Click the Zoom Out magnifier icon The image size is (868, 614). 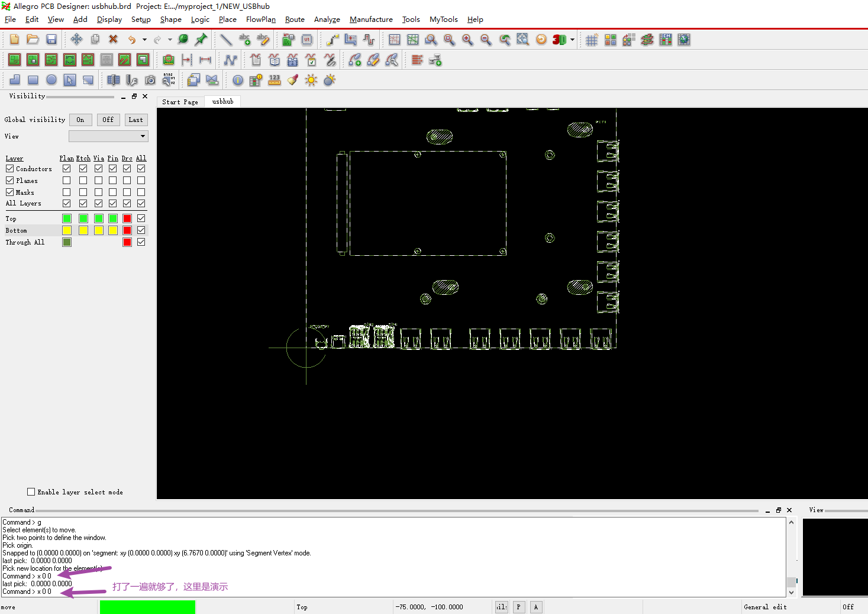[x=486, y=40]
